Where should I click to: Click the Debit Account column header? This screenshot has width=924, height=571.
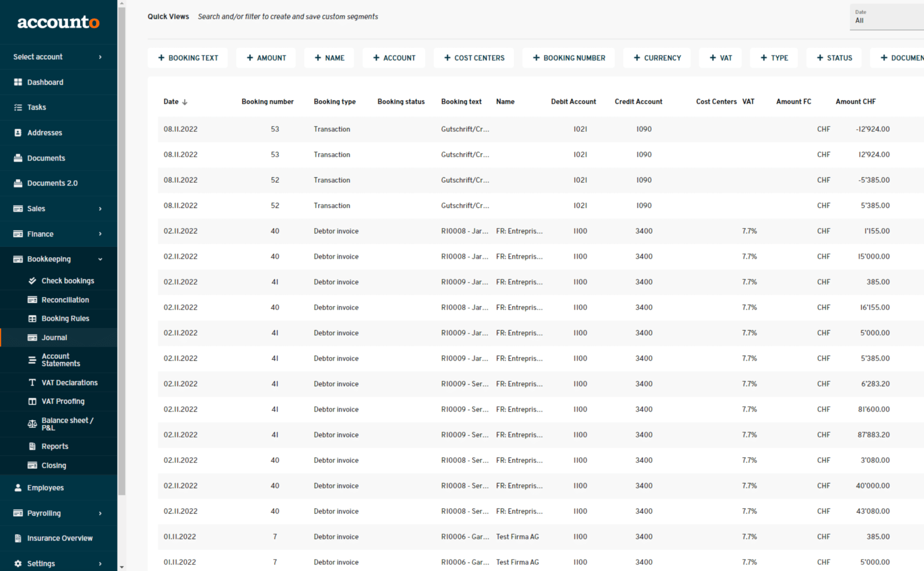pyautogui.click(x=573, y=102)
